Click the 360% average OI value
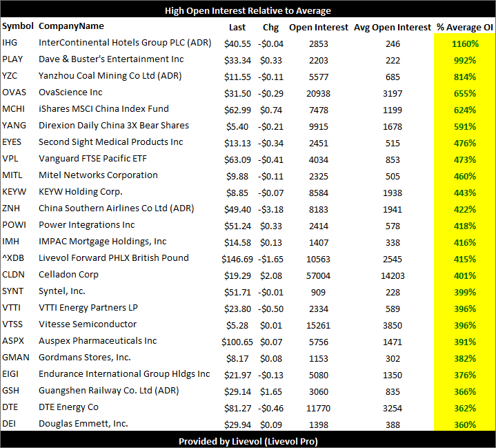 [465, 425]
